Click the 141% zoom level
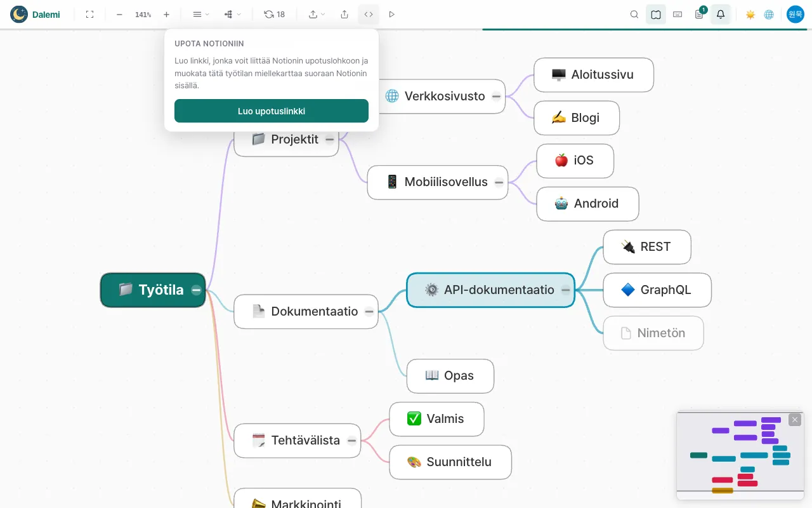The width and height of the screenshot is (812, 508). (143, 14)
